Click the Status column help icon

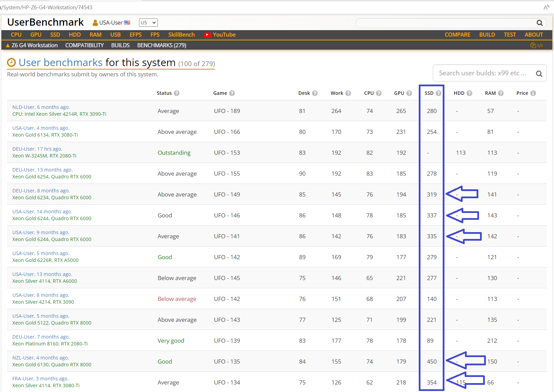click(177, 93)
